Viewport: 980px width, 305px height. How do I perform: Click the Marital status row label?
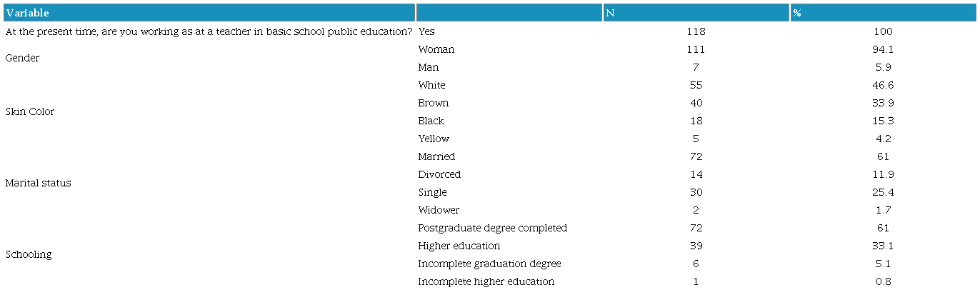click(38, 184)
